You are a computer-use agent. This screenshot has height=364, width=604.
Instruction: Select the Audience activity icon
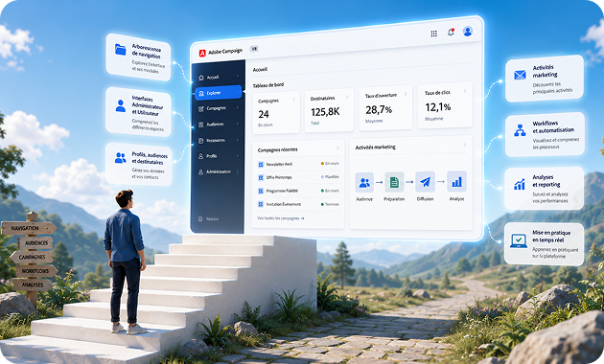[364, 182]
